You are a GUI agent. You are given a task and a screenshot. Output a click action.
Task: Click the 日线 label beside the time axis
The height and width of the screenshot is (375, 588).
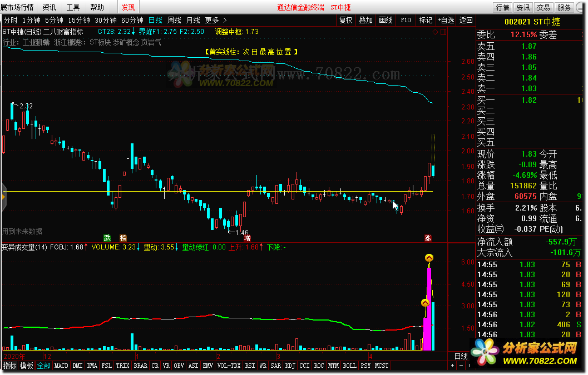pos(461,356)
